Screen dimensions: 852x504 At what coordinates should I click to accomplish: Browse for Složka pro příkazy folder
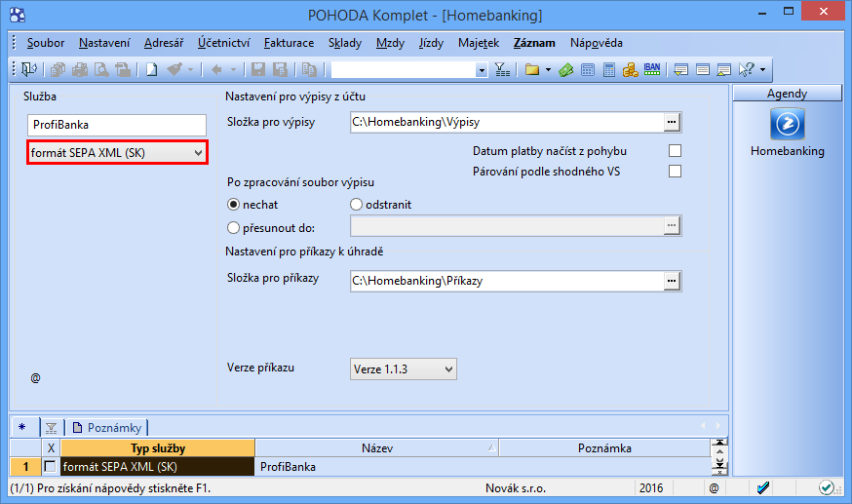click(672, 281)
